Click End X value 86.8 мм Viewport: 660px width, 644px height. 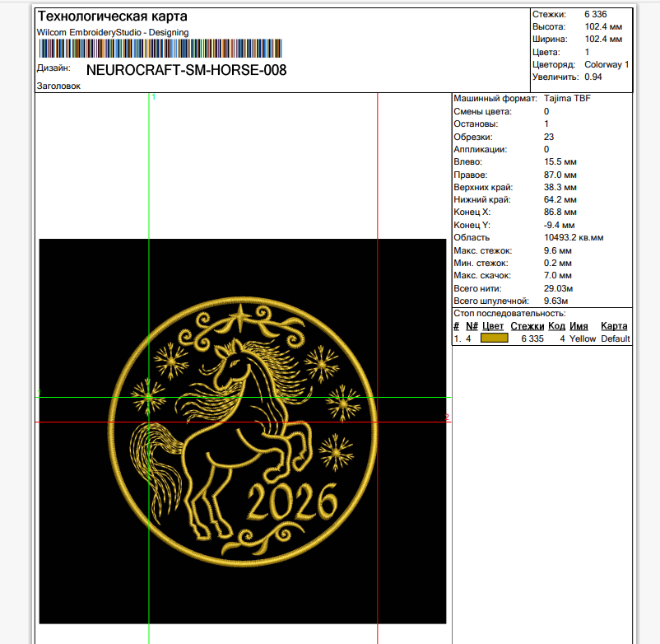[560, 212]
